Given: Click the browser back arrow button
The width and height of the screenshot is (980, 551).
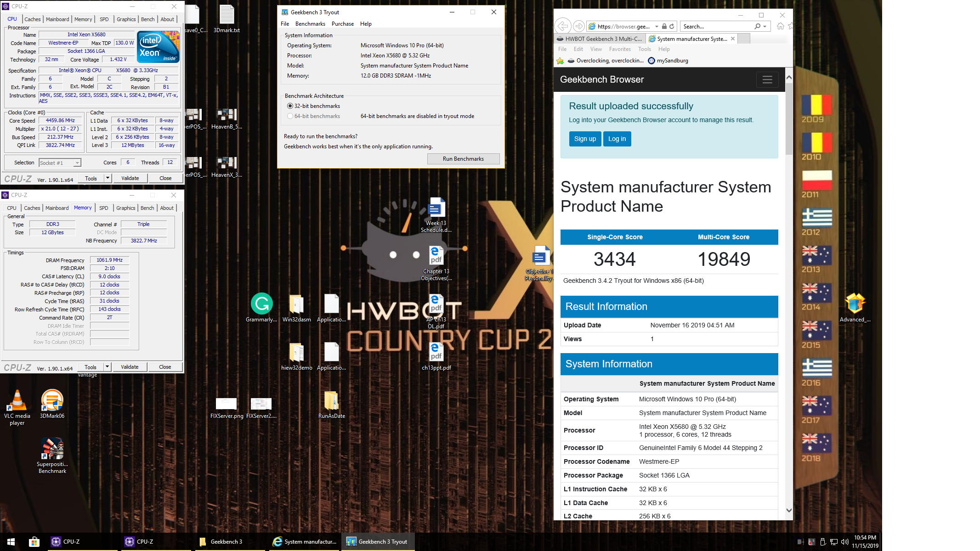Looking at the screenshot, I should (563, 26).
